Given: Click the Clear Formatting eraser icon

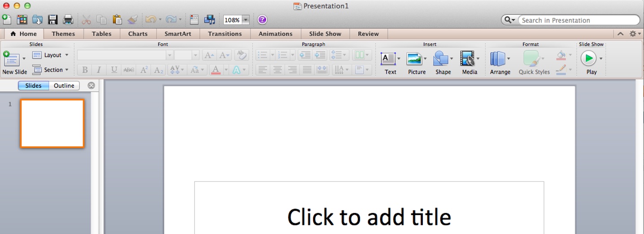Looking at the screenshot, I should tap(241, 55).
